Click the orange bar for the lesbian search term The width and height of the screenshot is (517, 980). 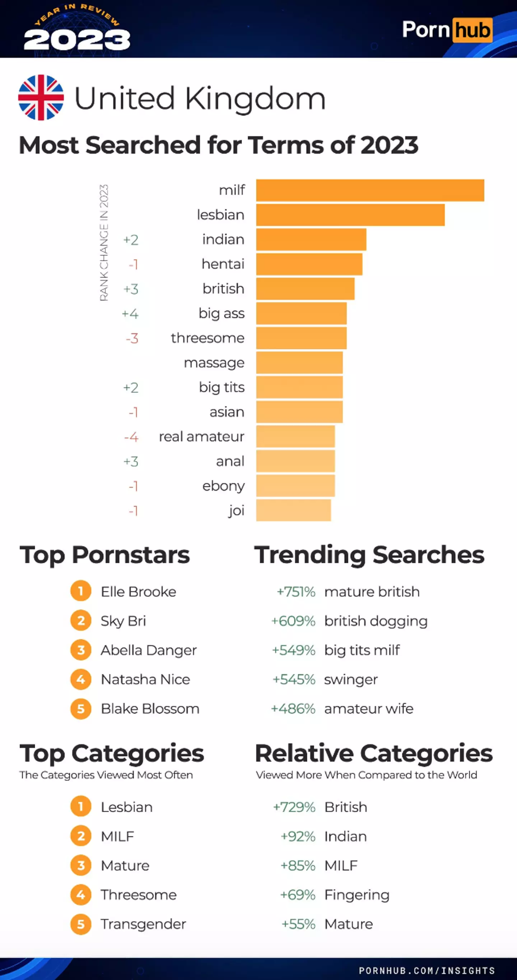(x=350, y=215)
